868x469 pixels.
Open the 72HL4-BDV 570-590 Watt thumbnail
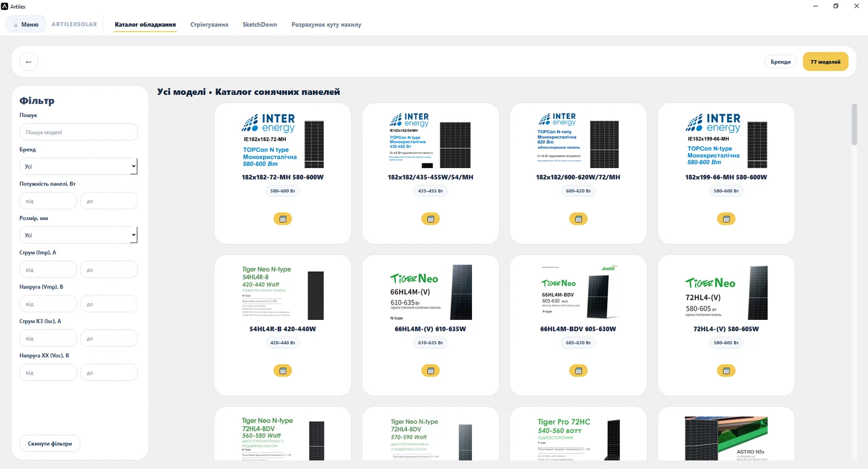431,438
